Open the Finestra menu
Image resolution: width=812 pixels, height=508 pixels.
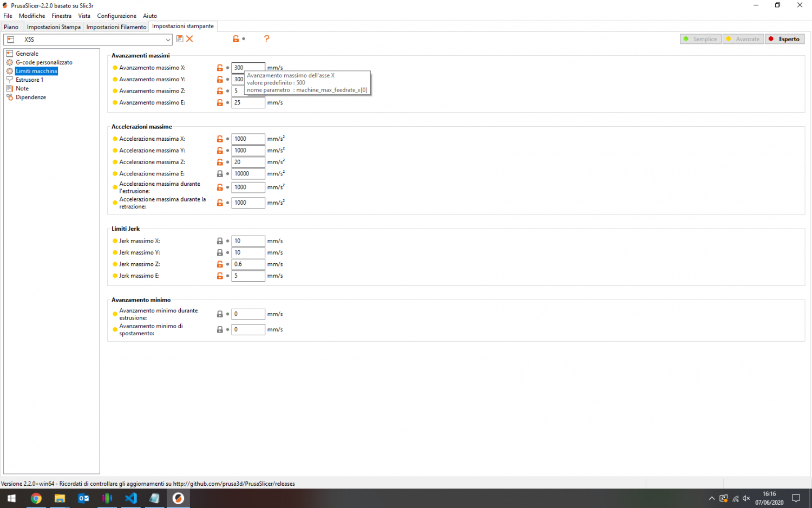(x=61, y=16)
